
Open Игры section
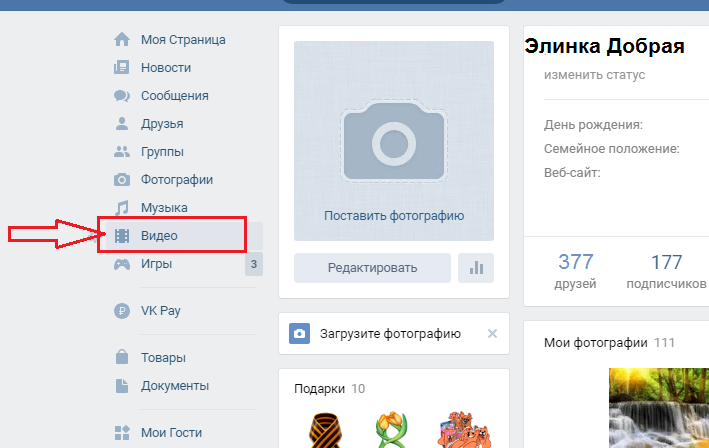[156, 264]
